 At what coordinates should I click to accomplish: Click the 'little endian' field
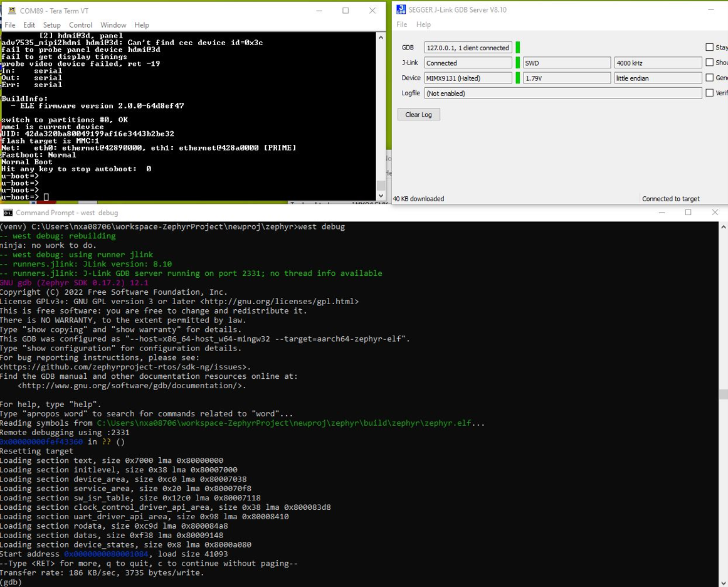pyautogui.click(x=658, y=78)
